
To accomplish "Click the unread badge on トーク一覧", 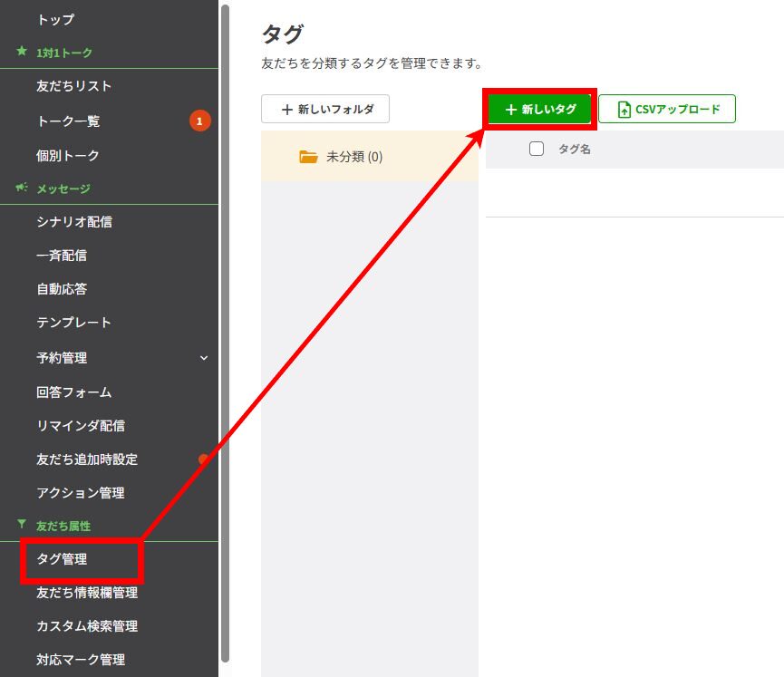I will click(x=199, y=121).
